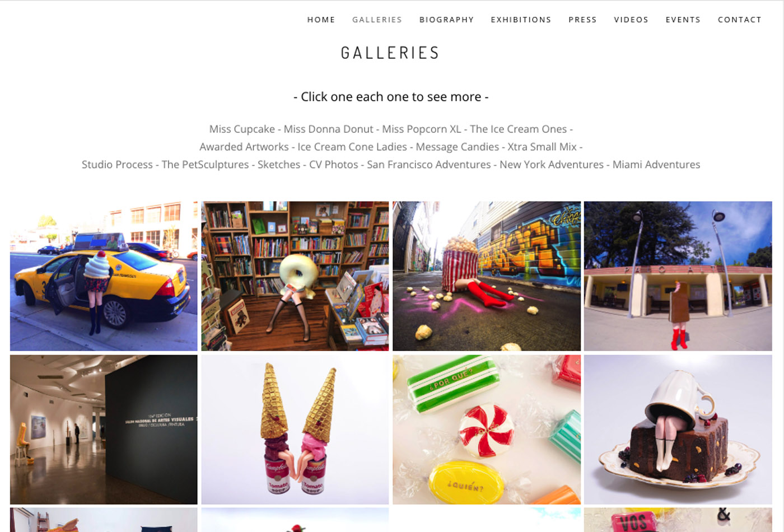Viewport: 784px width, 532px height.
Task: Select the popcorn graffiti street thumbnail
Action: pos(487,276)
